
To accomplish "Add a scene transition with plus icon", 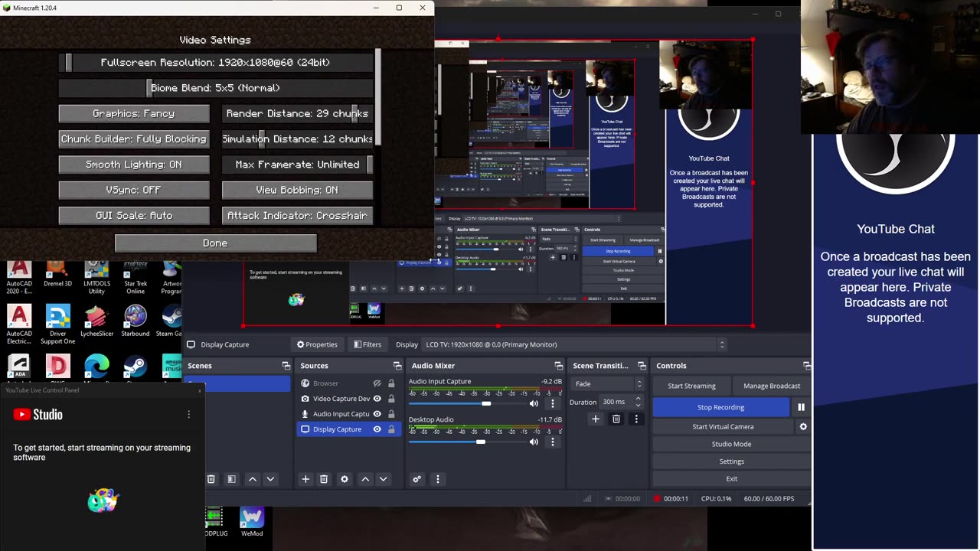I will point(595,419).
